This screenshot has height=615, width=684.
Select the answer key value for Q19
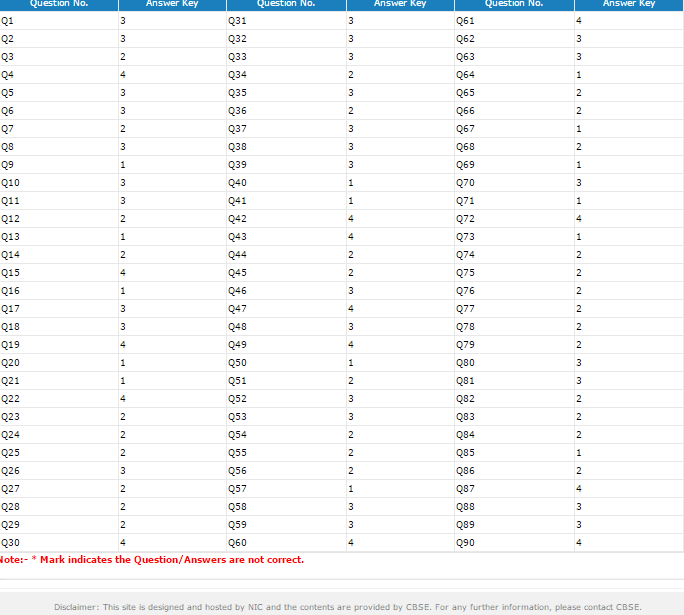pyautogui.click(x=123, y=345)
